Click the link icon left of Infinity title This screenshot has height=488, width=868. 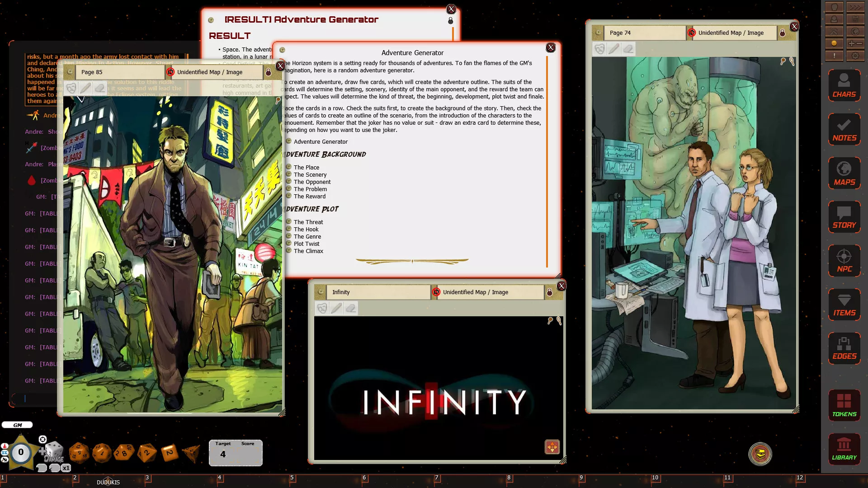pyautogui.click(x=321, y=292)
